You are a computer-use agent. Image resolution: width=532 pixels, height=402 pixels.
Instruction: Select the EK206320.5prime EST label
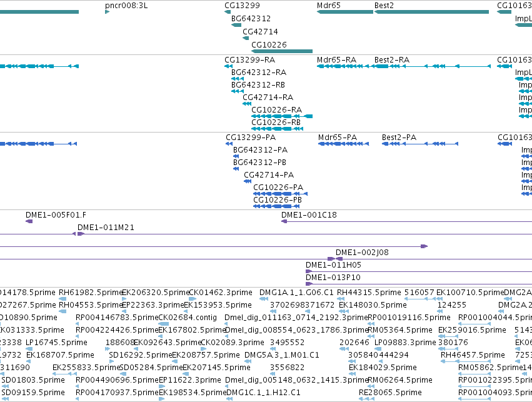(156, 293)
